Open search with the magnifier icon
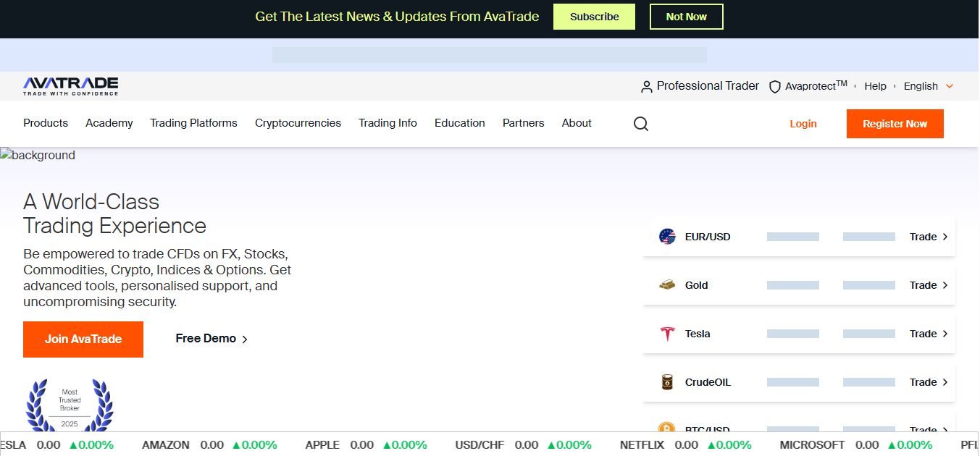The height and width of the screenshot is (456, 980). [x=640, y=124]
